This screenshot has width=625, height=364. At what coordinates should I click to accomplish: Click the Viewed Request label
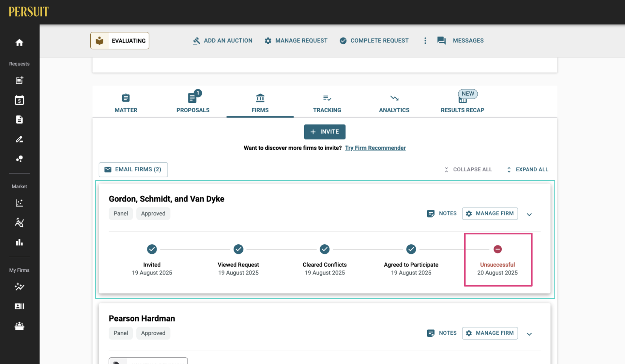(x=238, y=265)
